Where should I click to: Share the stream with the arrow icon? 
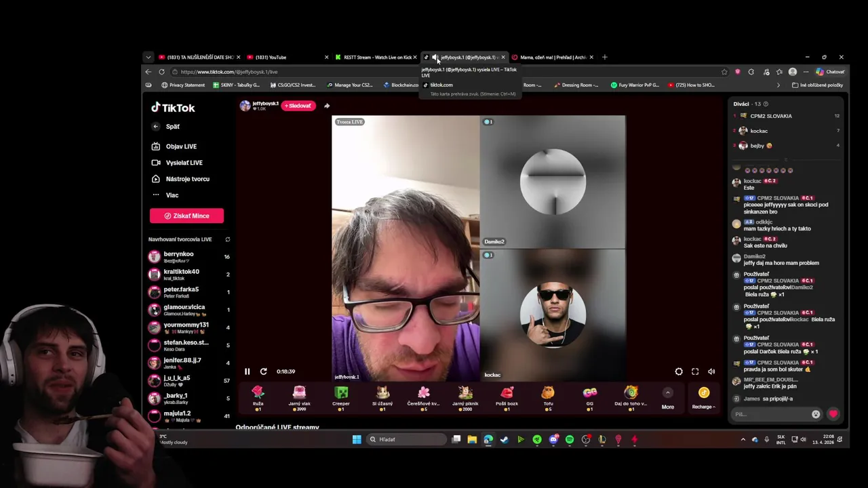[327, 106]
